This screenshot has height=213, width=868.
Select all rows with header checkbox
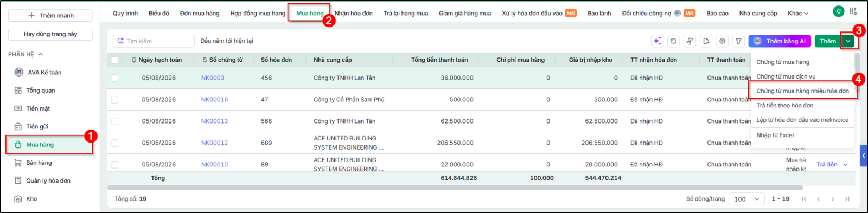114,60
